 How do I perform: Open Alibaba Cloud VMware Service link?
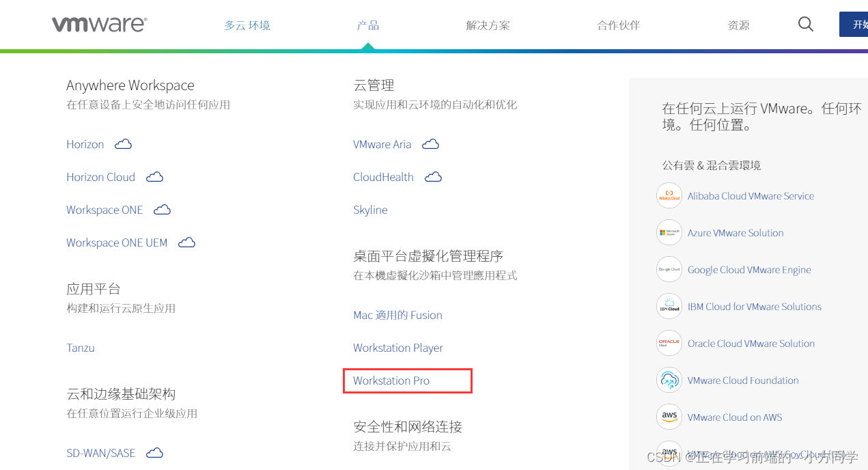point(751,195)
